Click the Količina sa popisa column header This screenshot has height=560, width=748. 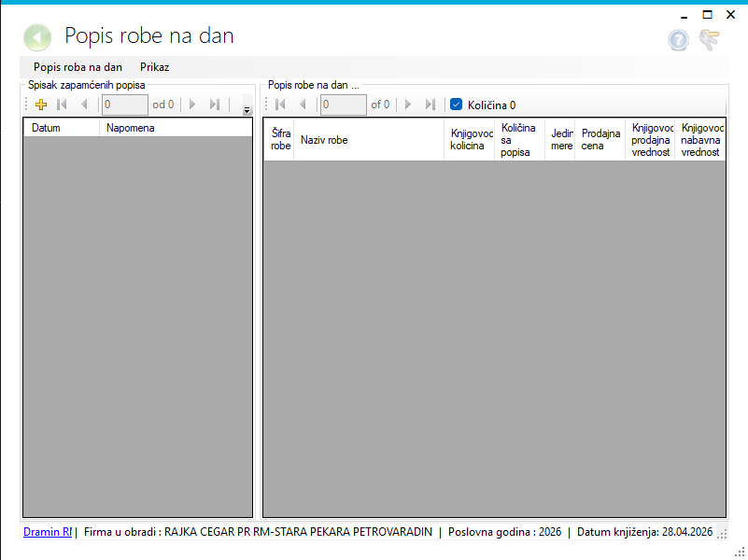(x=520, y=140)
